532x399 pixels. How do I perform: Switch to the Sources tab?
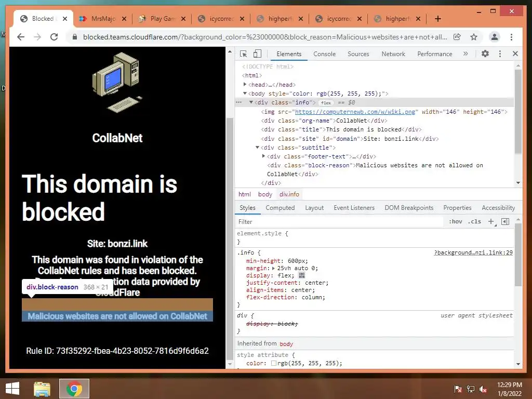click(358, 54)
